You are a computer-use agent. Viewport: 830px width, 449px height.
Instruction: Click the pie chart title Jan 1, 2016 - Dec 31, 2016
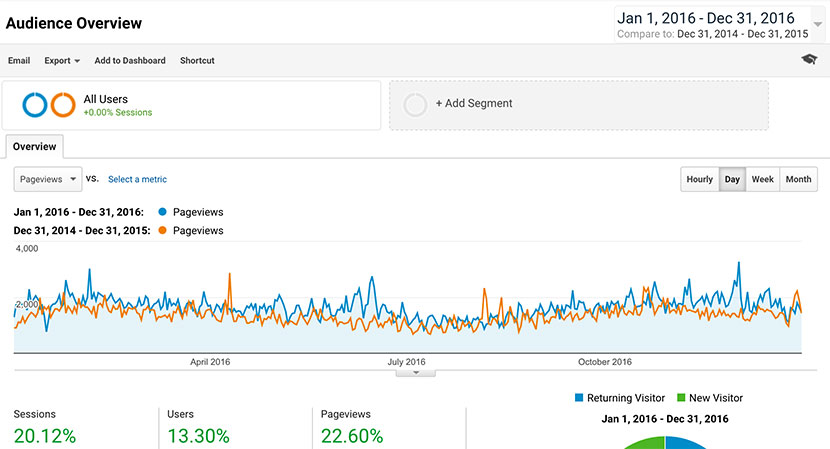(665, 419)
